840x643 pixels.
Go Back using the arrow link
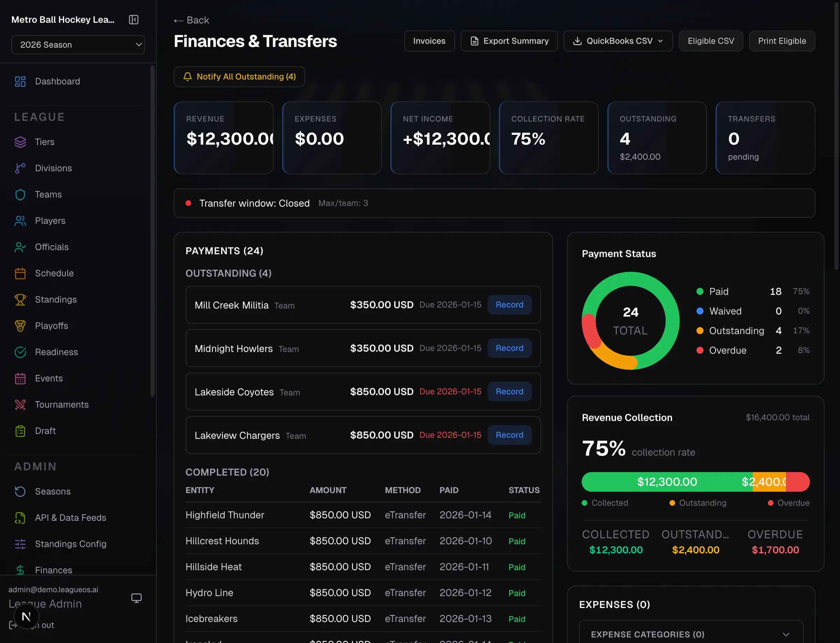click(x=191, y=20)
